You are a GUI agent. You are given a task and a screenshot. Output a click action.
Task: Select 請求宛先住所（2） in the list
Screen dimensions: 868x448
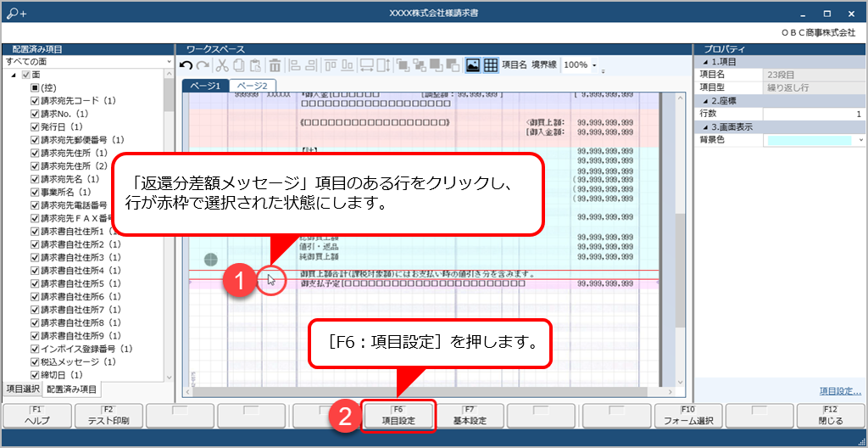click(74, 165)
